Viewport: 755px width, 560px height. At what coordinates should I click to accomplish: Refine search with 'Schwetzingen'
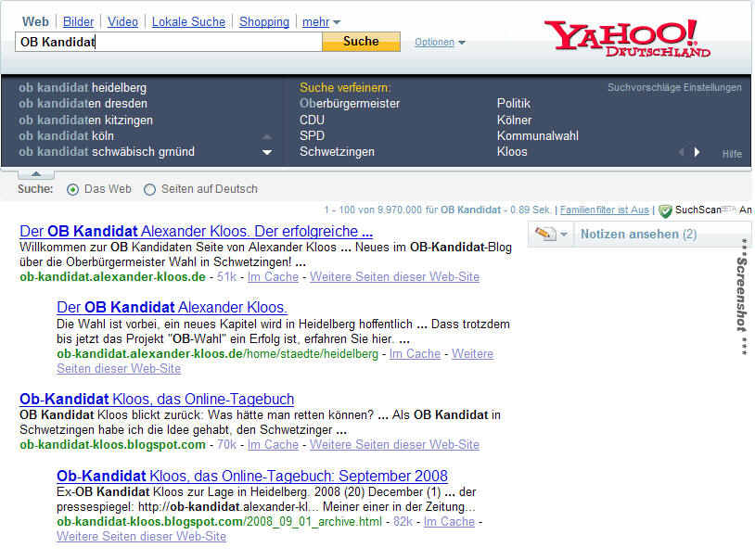pyautogui.click(x=337, y=152)
